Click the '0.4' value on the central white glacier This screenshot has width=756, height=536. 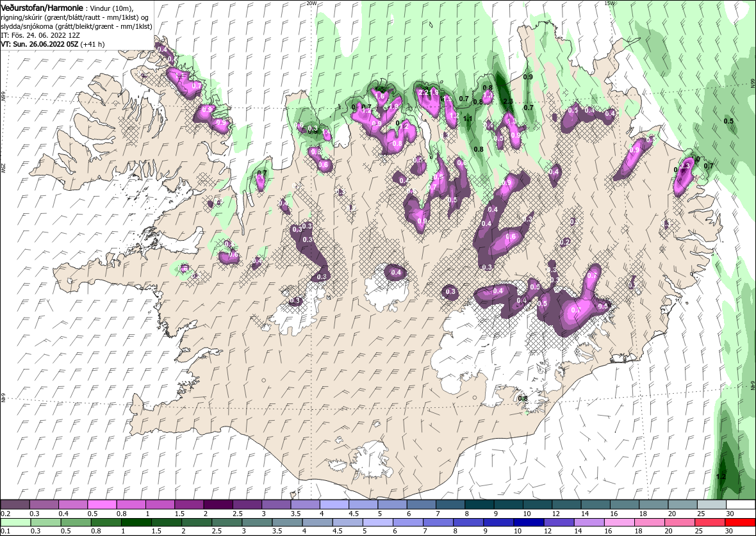[396, 273]
